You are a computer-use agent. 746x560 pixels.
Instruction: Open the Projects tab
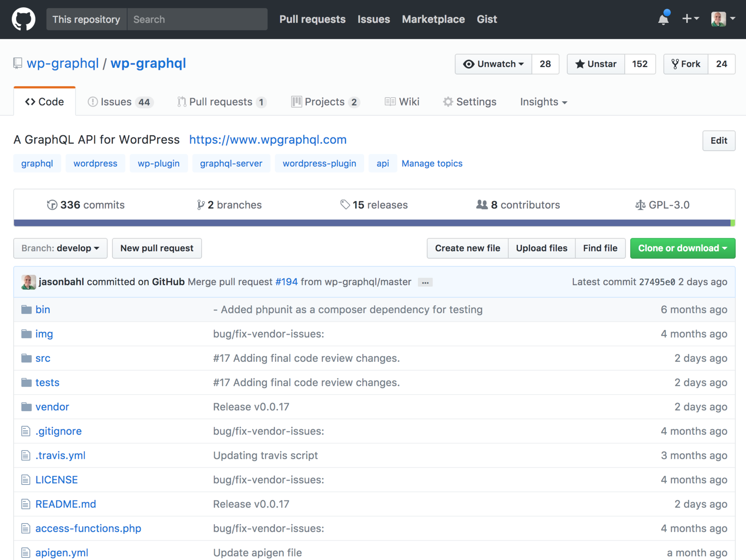pyautogui.click(x=325, y=102)
